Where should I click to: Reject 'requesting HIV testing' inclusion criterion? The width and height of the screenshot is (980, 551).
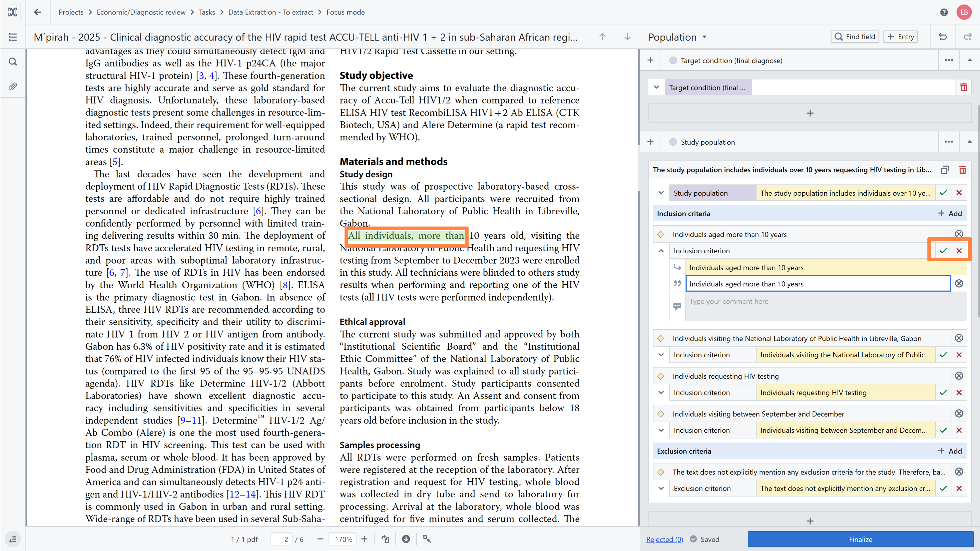tap(959, 392)
